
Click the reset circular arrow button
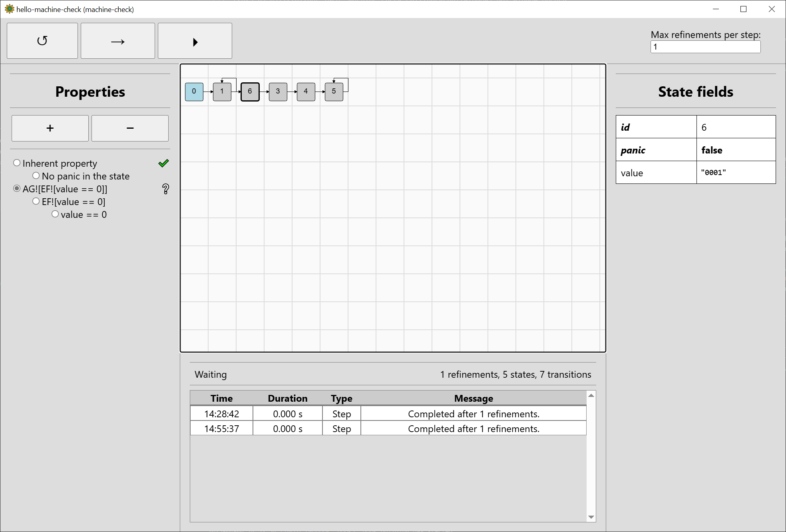[x=42, y=41]
